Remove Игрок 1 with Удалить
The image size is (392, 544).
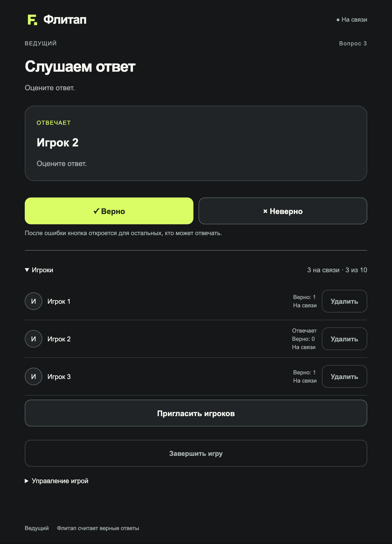(x=345, y=301)
